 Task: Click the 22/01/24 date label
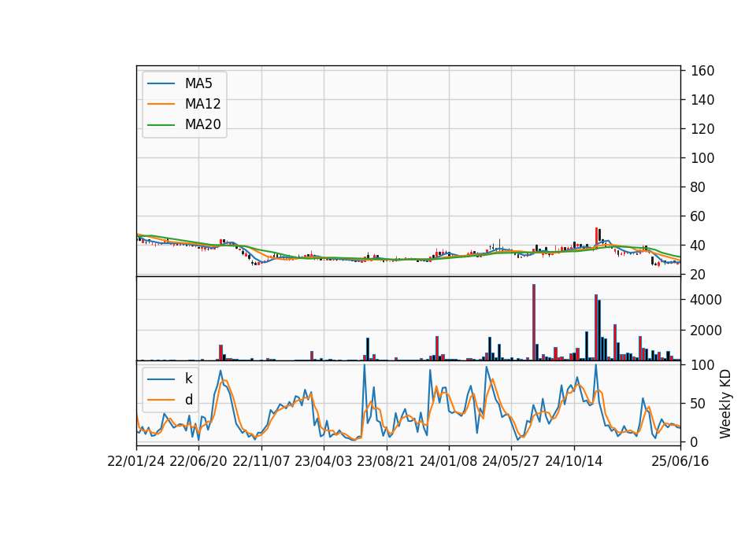point(136,461)
